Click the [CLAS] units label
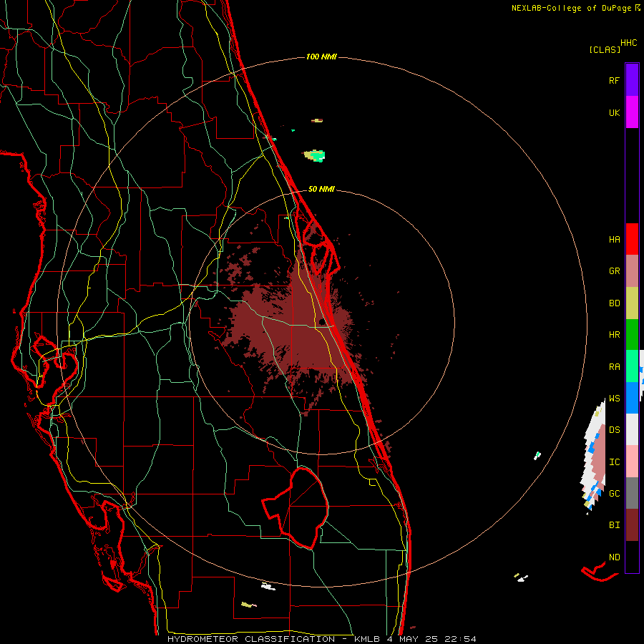Image resolution: width=644 pixels, height=644 pixels. [x=605, y=50]
